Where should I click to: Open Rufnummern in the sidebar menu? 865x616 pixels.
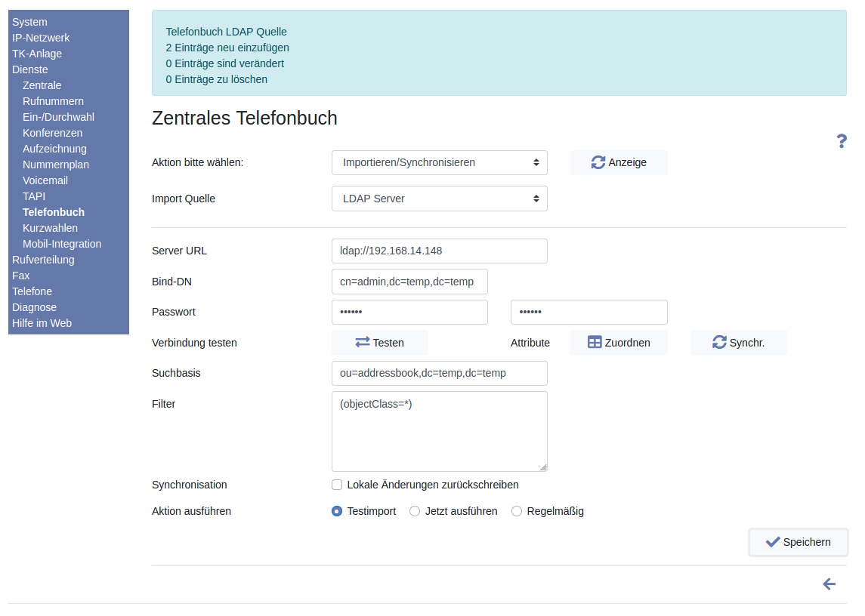(x=53, y=101)
